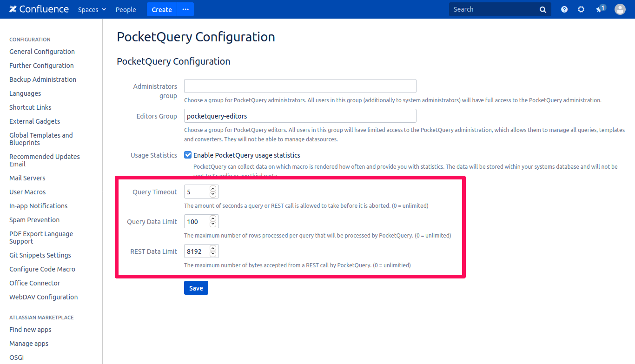Open User Macros settings link
Screen dimensions: 635x364
pyautogui.click(x=27, y=192)
